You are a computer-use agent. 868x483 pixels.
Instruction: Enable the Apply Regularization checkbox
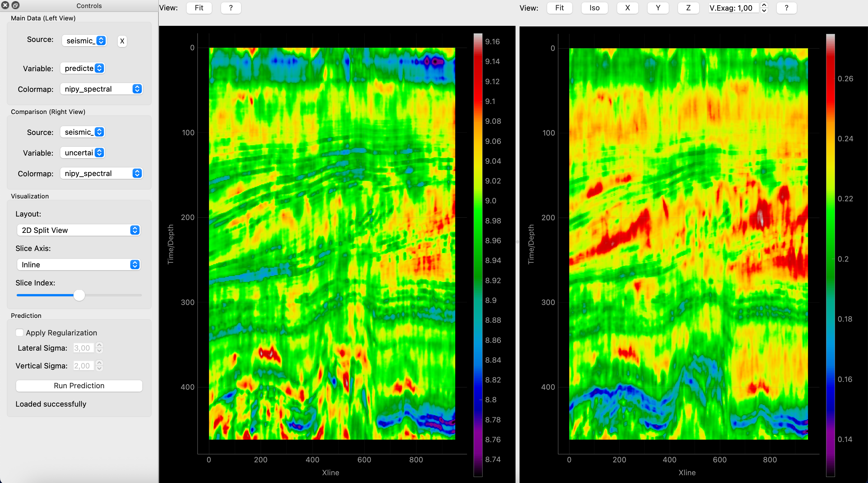[x=20, y=333]
